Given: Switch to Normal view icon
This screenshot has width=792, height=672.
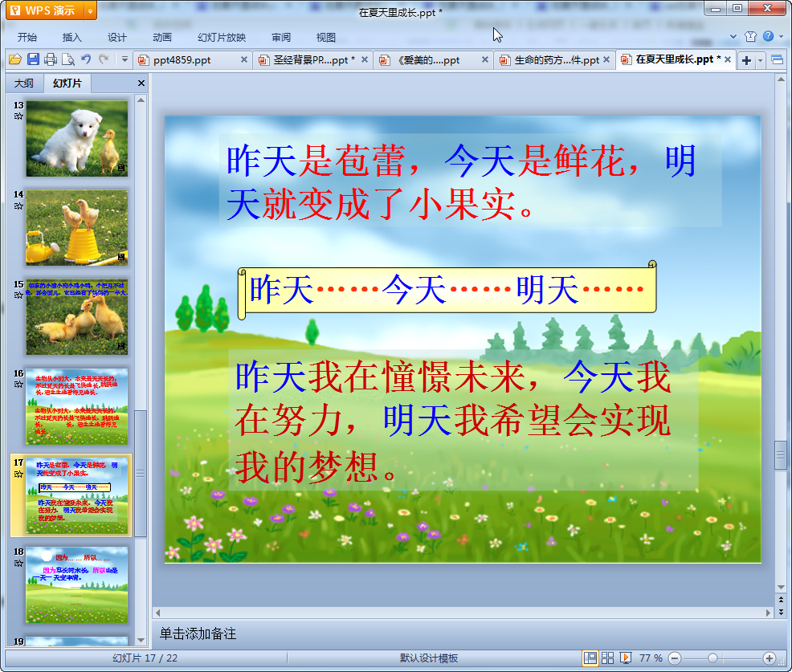Looking at the screenshot, I should coord(590,658).
